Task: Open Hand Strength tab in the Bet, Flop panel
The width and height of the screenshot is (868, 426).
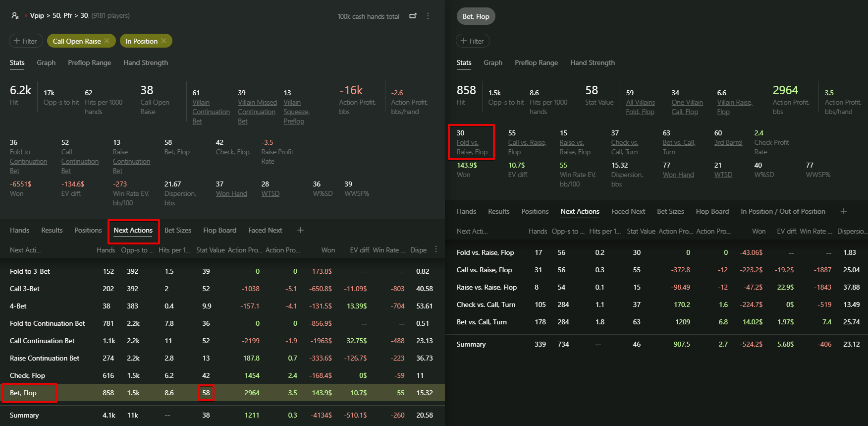Action: click(x=593, y=62)
